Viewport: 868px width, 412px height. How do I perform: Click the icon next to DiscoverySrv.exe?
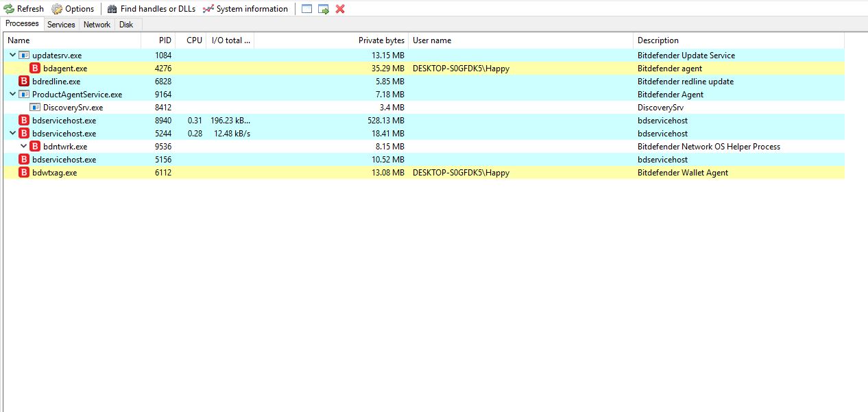35,108
